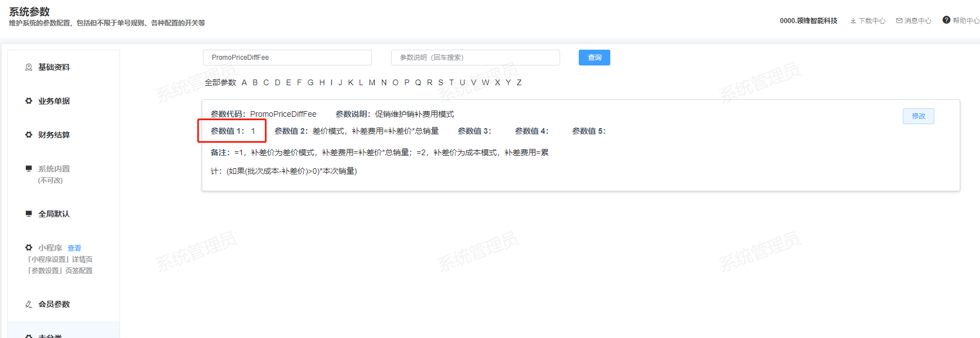Filter parameters by letter Z
Viewport: 980px width, 338px height.
click(519, 82)
